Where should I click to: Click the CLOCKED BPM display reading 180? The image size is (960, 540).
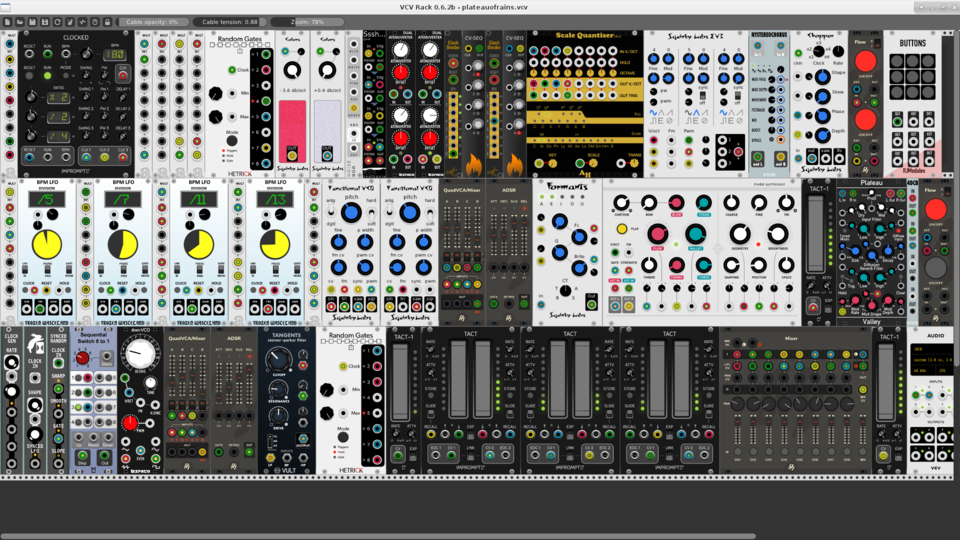pos(114,54)
